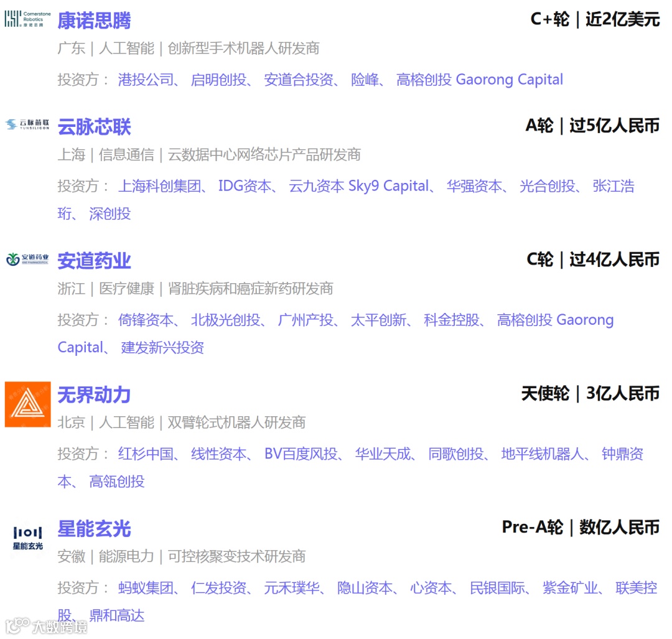Click investor link 仁发投资
The width and height of the screenshot is (672, 639).
coord(218,588)
